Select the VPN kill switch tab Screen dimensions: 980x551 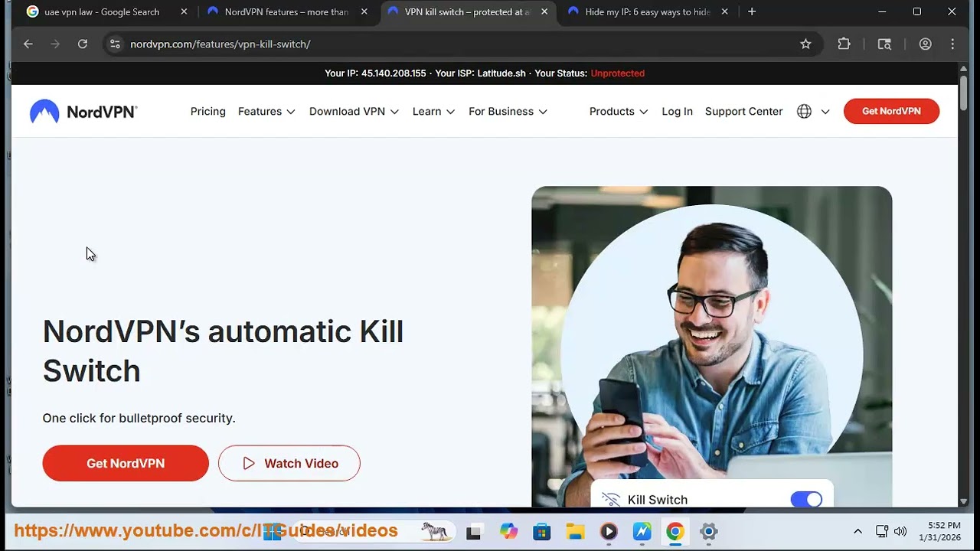[467, 12]
